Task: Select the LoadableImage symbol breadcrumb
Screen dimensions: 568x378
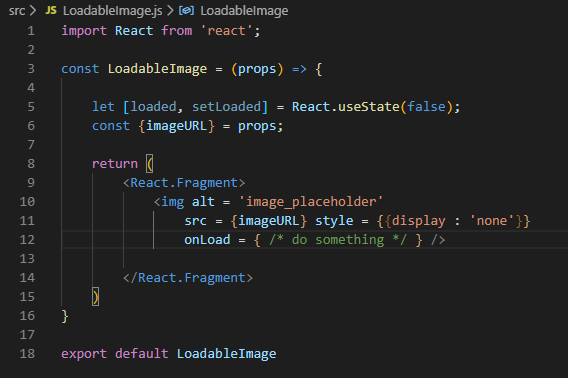Action: pos(244,11)
